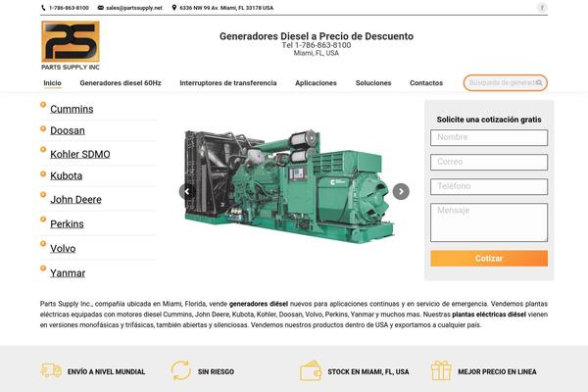Click the MEJOR PRECIO EN LINEA label

click(x=497, y=371)
